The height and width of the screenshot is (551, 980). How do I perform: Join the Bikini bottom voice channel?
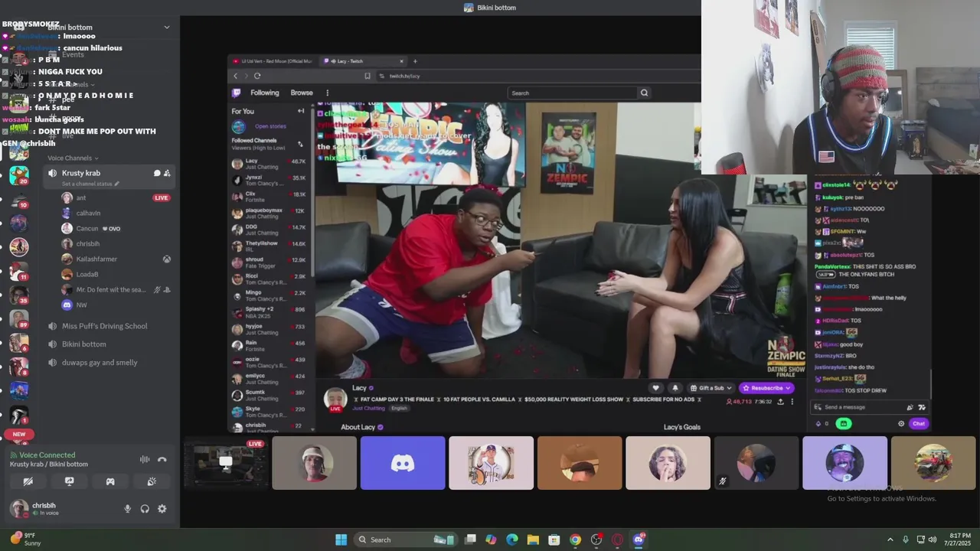[x=84, y=344]
